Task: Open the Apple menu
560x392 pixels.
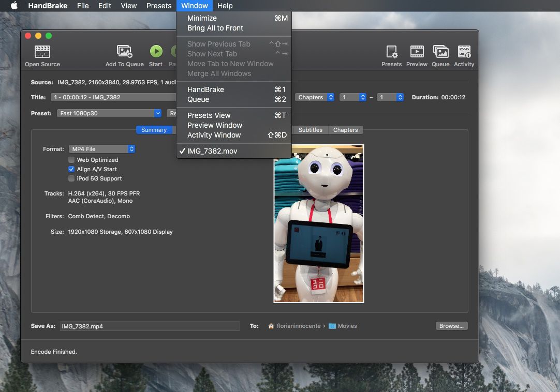Action: click(14, 6)
